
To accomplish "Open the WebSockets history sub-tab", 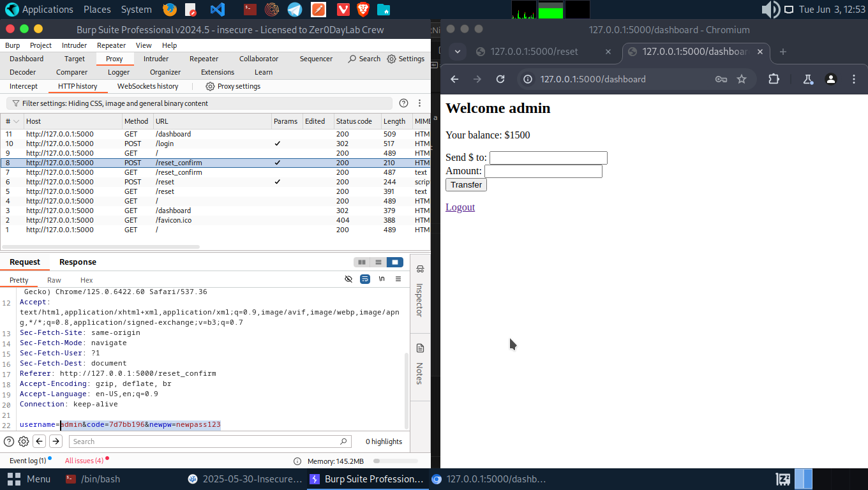I will pos(147,86).
